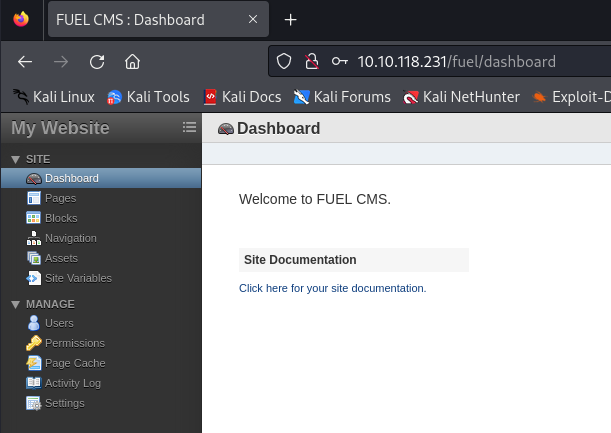Open the Page Cache menu item
Viewport: 611px width, 433px height.
point(101,363)
